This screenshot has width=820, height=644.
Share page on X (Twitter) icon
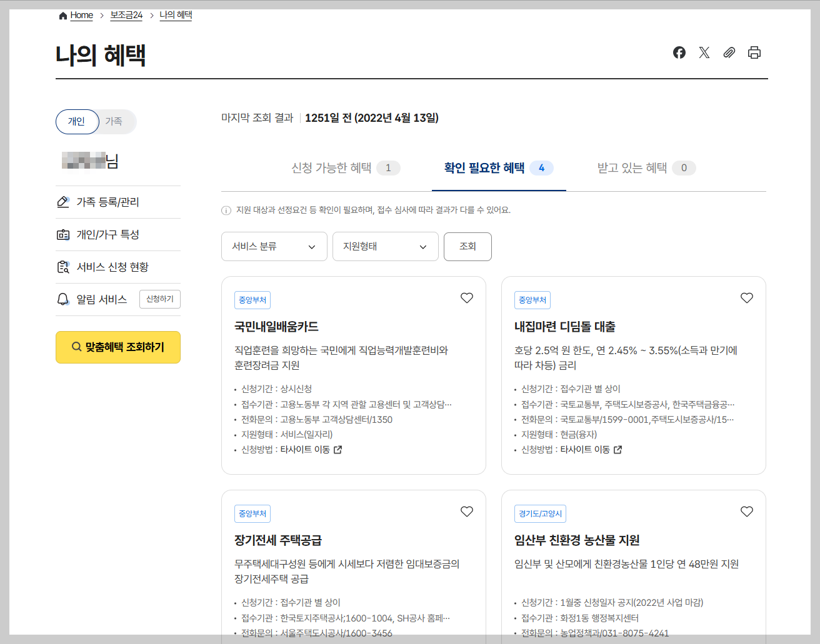704,52
